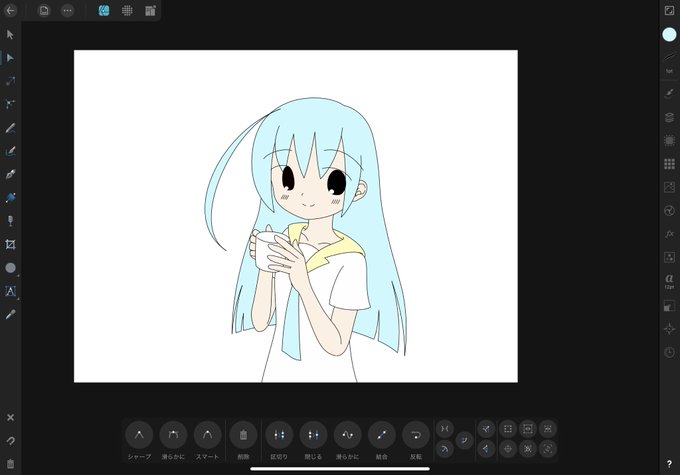Open the 3x3 grid studio icon
This screenshot has width=680, height=475.
coord(669,164)
